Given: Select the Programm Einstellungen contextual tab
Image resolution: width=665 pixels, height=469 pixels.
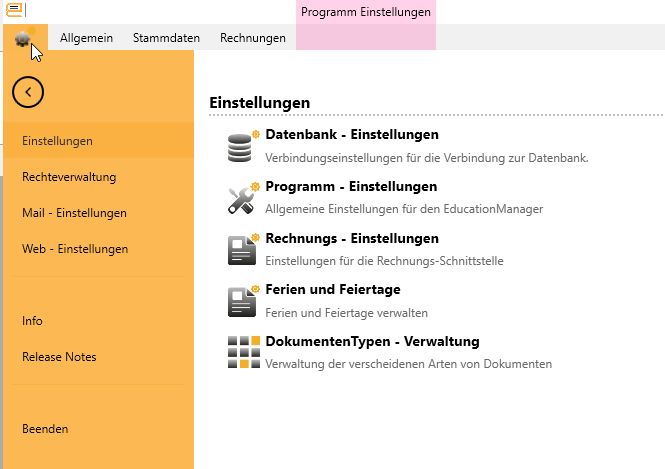Looking at the screenshot, I should 366,13.
